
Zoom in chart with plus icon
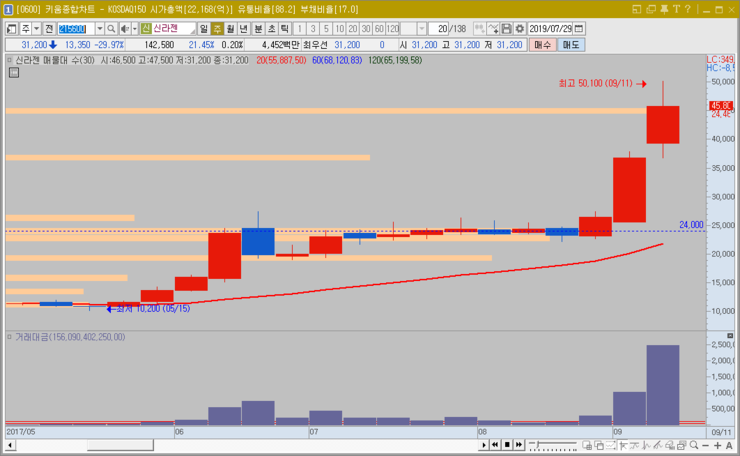[717, 446]
